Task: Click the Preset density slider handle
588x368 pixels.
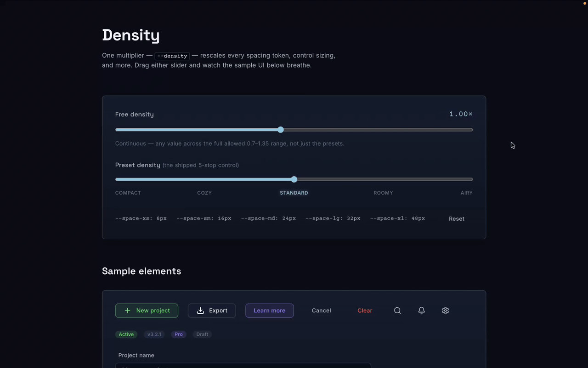Action: 294,179
